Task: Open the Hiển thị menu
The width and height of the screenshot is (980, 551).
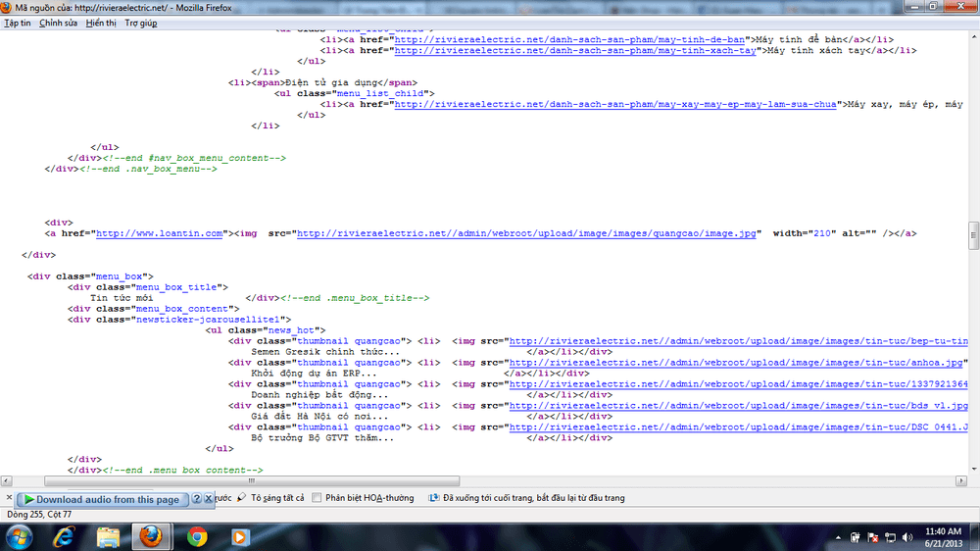Action: pos(101,24)
